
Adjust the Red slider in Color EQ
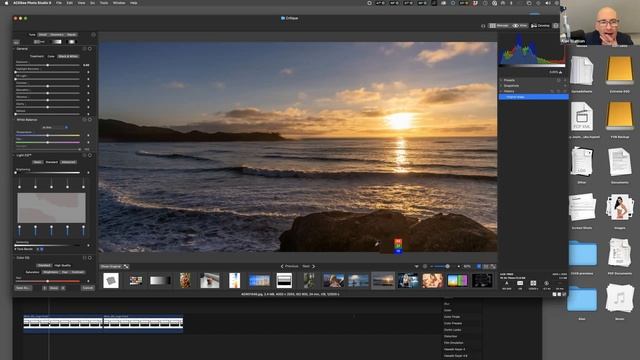pos(48,281)
